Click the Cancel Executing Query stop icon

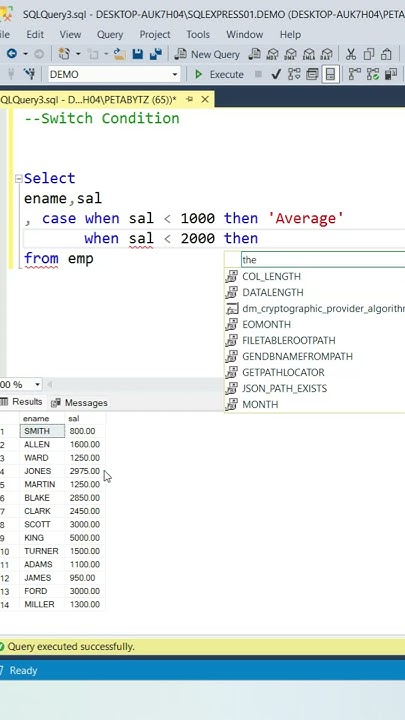[x=259, y=74]
